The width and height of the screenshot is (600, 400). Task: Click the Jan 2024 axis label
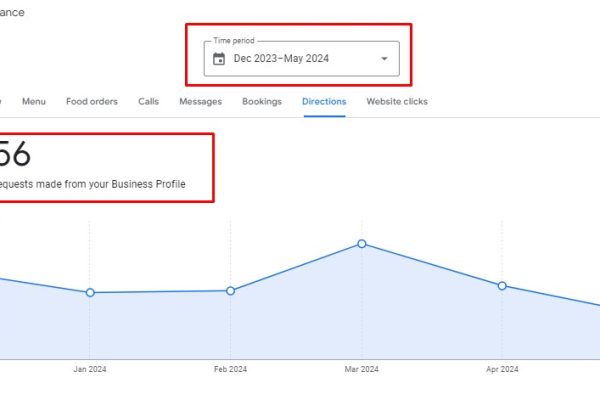tap(90, 369)
